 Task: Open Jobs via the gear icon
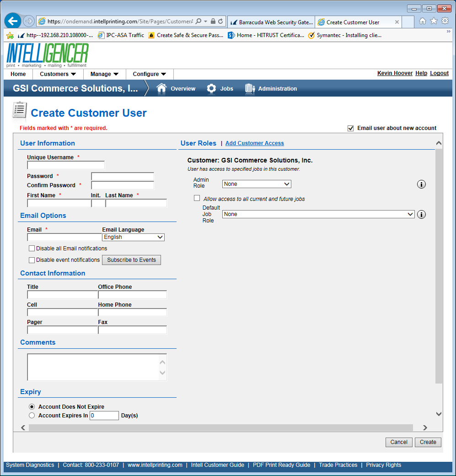[211, 88]
